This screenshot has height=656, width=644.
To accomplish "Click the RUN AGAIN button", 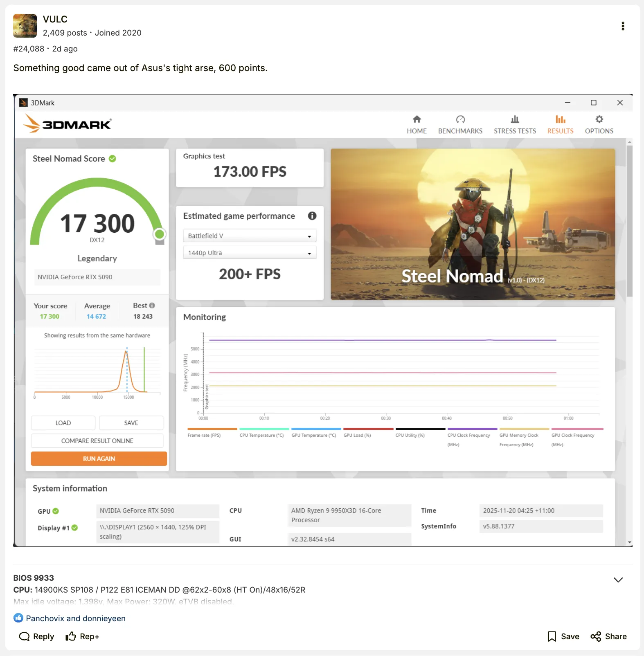I will click(99, 459).
